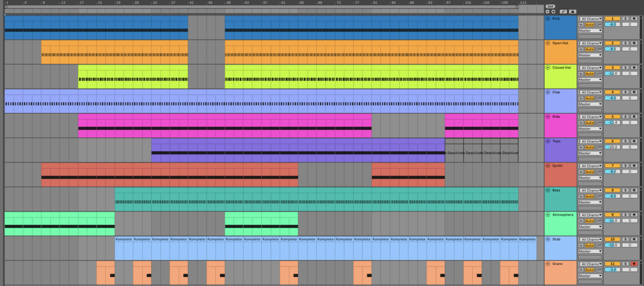This screenshot has width=644, height=286.
Task: Click the diagonal arrows icon beside Set
Action: coord(563,11)
